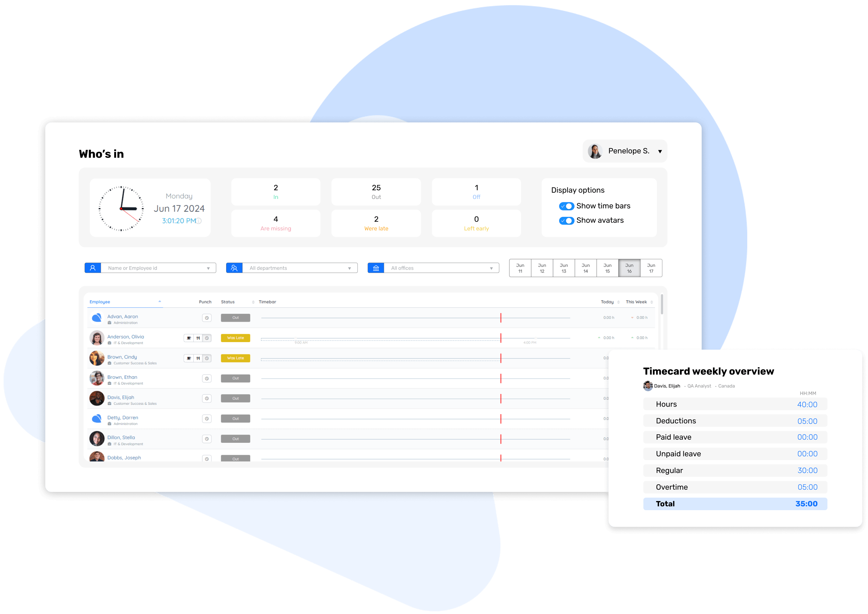Select the Jun 11 date tab

tap(520, 268)
